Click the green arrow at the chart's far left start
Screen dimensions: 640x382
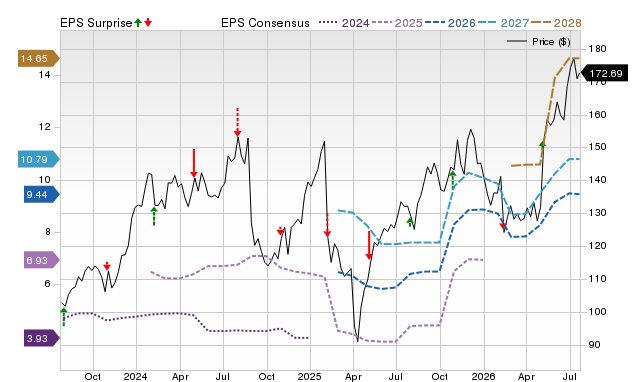(64, 317)
